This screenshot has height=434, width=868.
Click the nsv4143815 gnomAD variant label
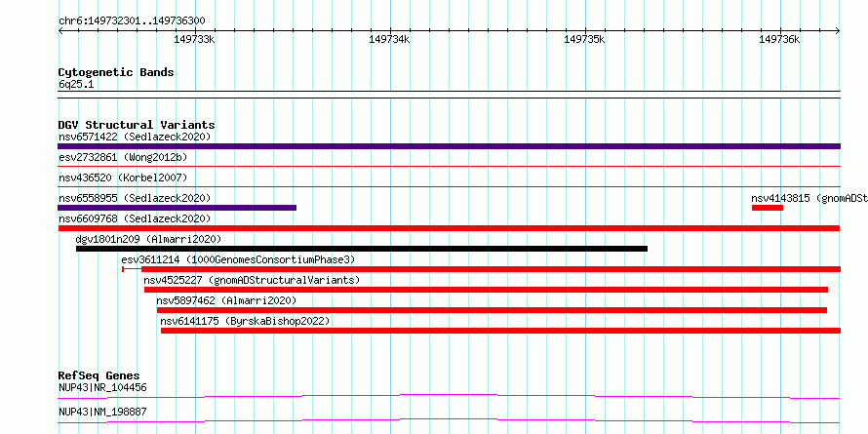pos(809,198)
